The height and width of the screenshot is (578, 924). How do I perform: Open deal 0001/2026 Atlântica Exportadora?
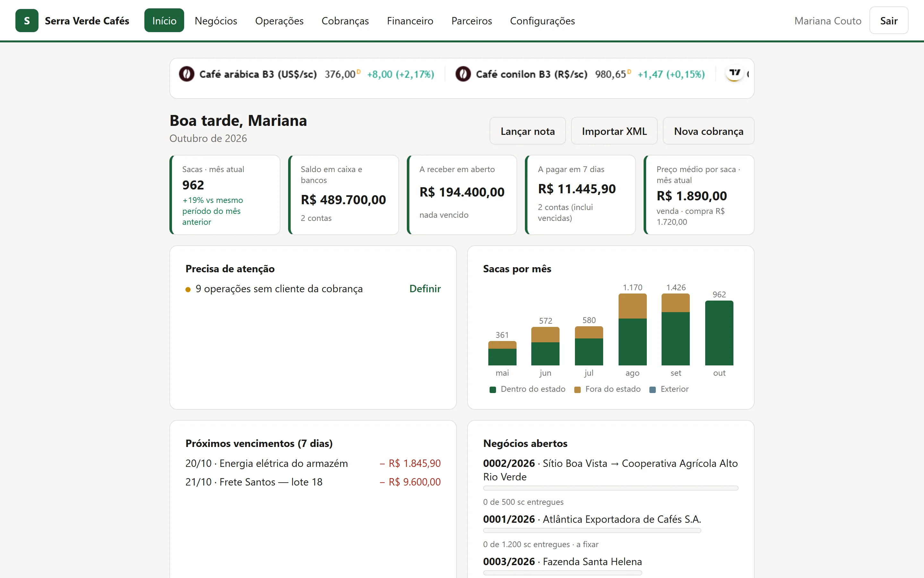tap(592, 519)
